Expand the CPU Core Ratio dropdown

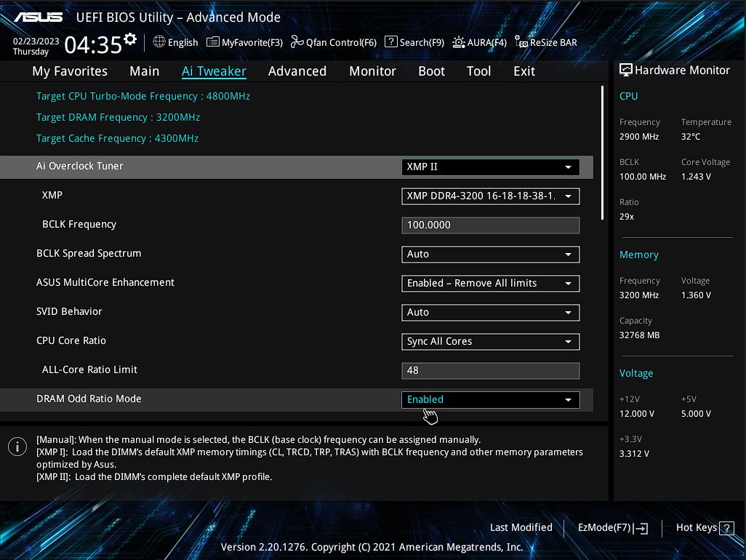490,341
